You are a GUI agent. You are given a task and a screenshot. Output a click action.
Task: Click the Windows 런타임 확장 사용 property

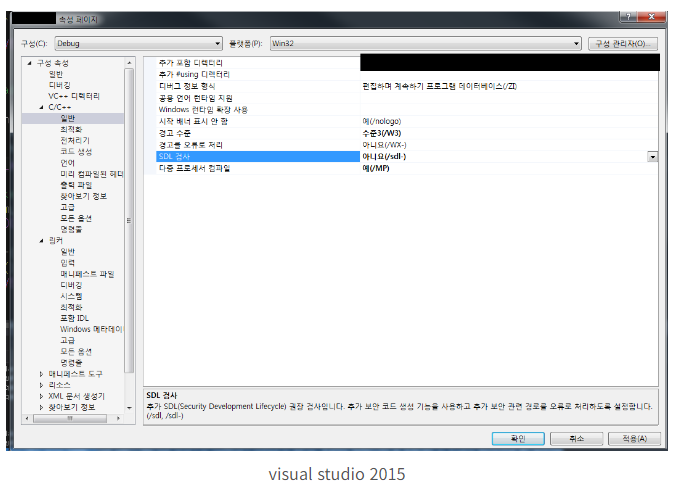pyautogui.click(x=203, y=110)
